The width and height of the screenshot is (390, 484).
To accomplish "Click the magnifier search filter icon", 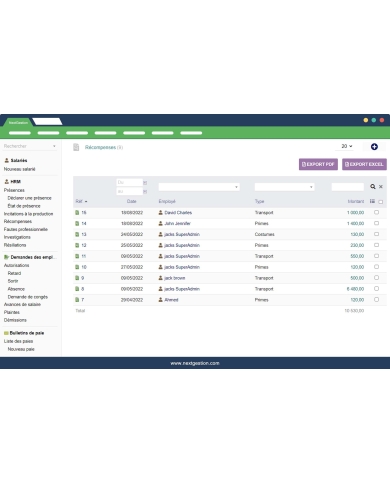I will tap(373, 187).
